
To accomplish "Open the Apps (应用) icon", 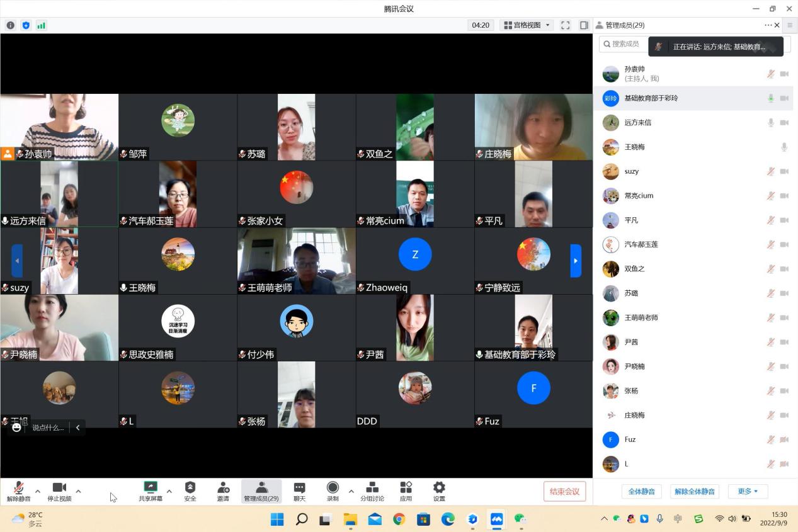I will click(x=406, y=488).
